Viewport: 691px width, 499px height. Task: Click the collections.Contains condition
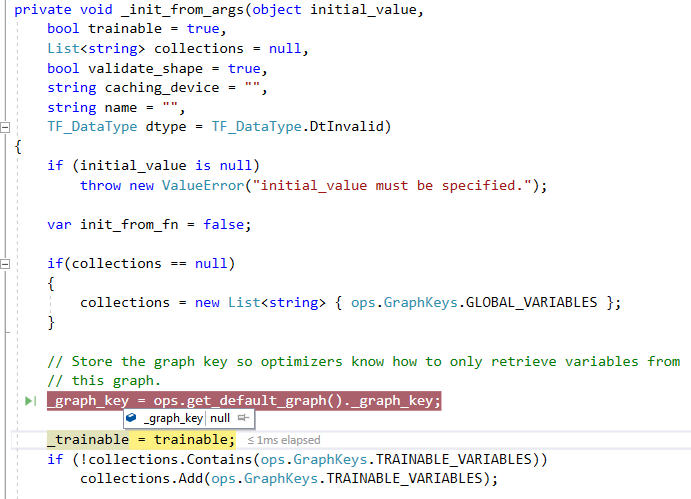(x=310, y=459)
